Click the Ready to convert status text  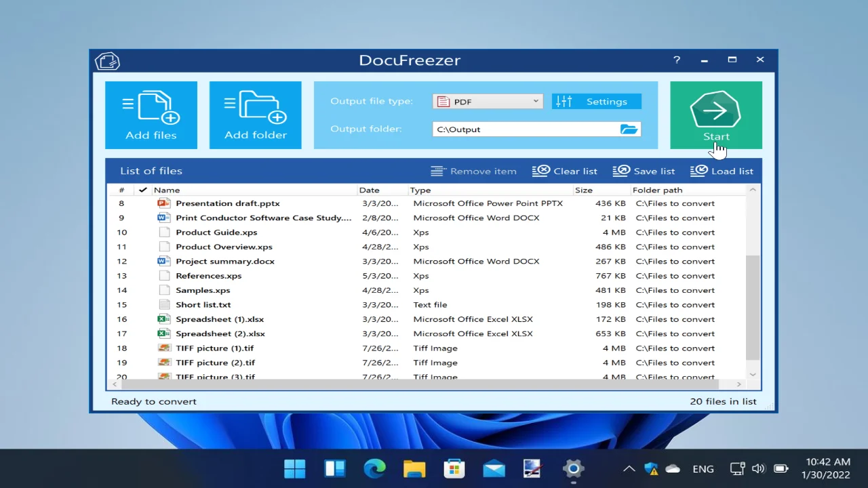(154, 401)
